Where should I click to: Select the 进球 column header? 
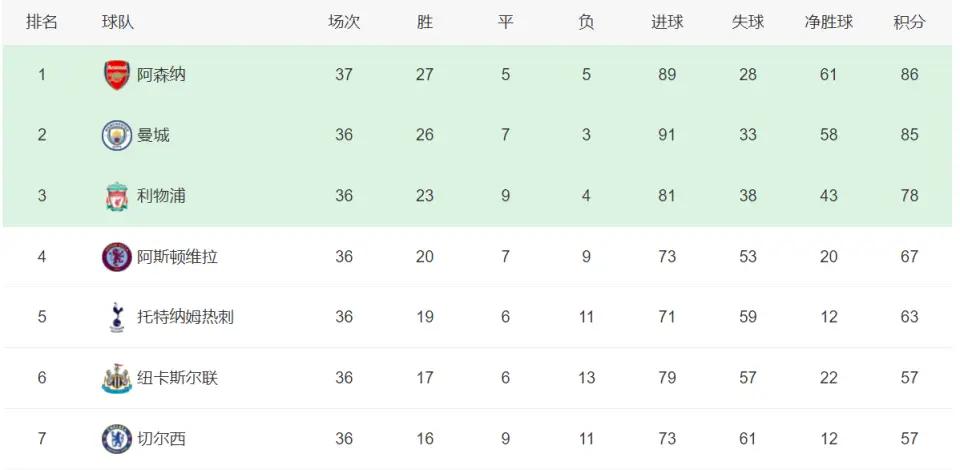pyautogui.click(x=667, y=23)
